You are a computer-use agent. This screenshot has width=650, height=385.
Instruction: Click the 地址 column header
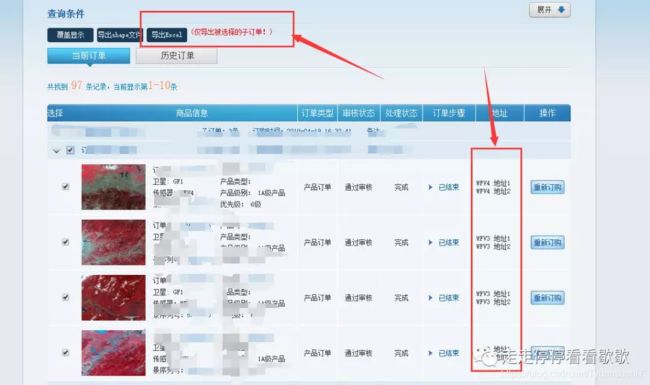click(500, 113)
